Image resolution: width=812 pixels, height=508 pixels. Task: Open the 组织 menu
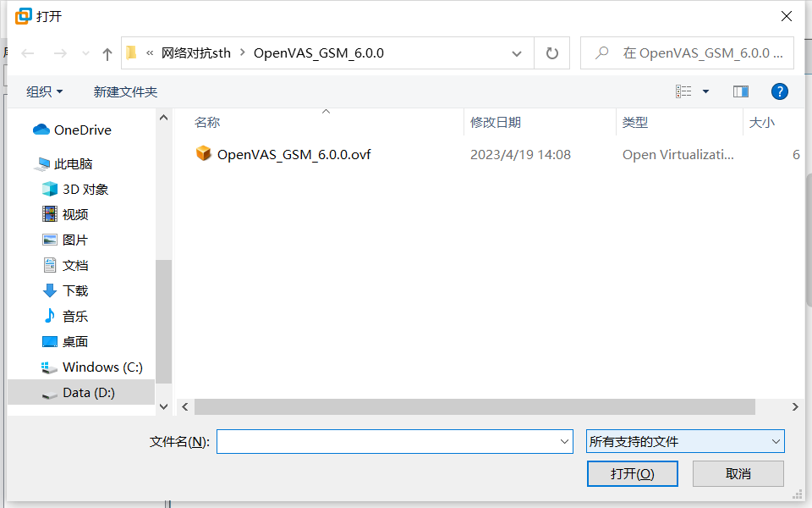(45, 91)
